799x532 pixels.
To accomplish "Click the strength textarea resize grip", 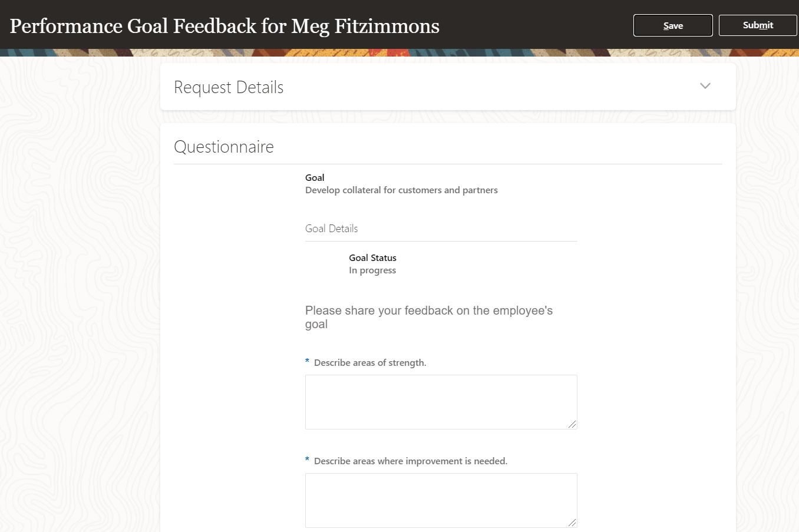I will point(573,425).
